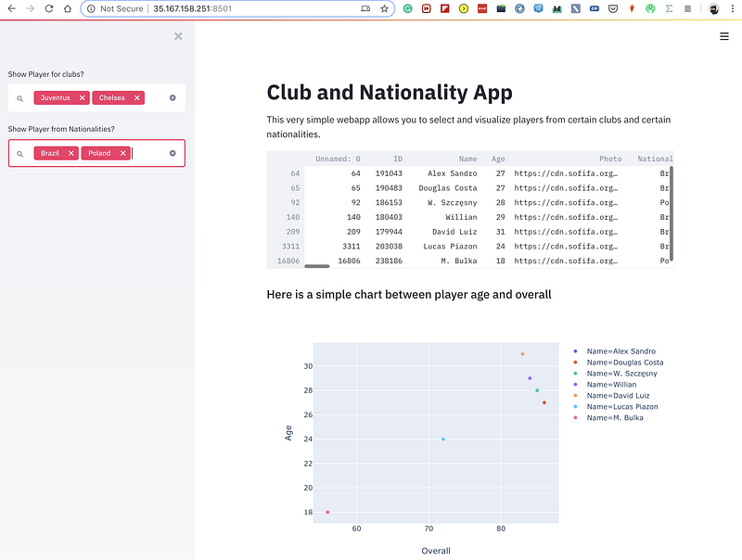Bookmark this page with the star icon

click(384, 8)
